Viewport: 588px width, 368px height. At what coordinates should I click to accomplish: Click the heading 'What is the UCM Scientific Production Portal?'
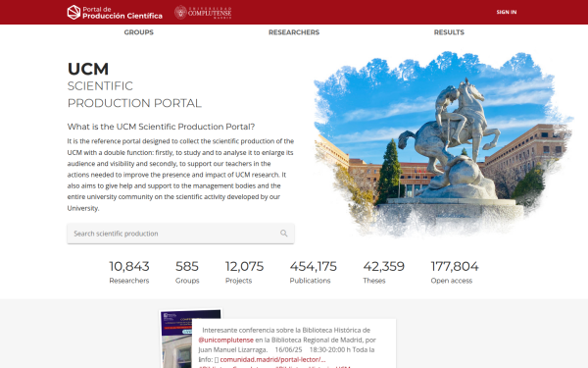[161, 127]
